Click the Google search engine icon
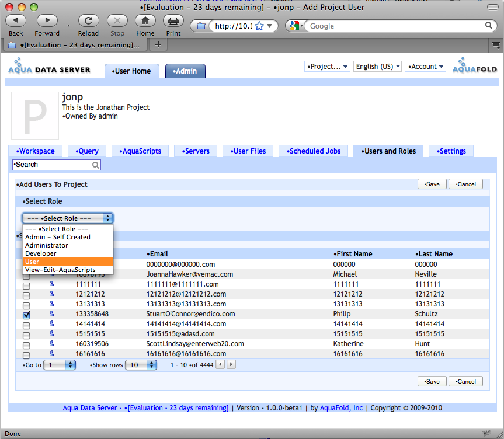This screenshot has width=504, height=439. 294,26
